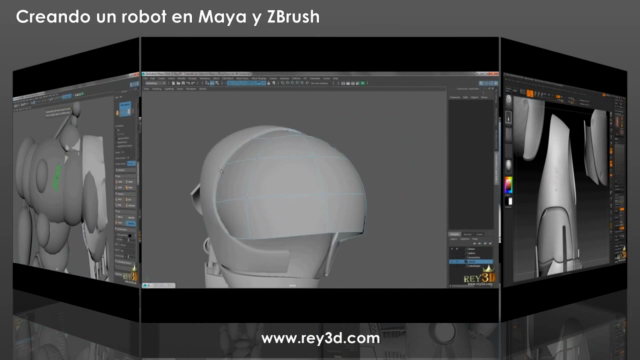The height and width of the screenshot is (360, 640).
Task: Click the Undo arrow icon in Maya toolbar
Action: click(188, 83)
